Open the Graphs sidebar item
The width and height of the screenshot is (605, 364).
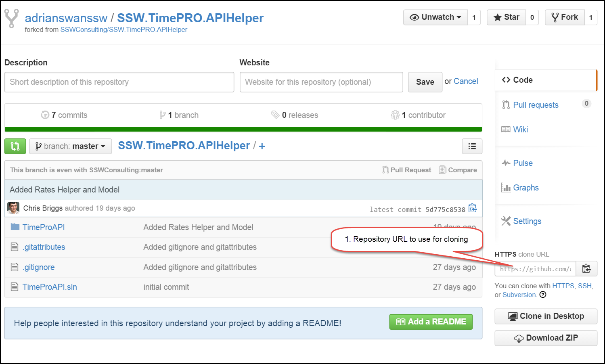tap(525, 188)
